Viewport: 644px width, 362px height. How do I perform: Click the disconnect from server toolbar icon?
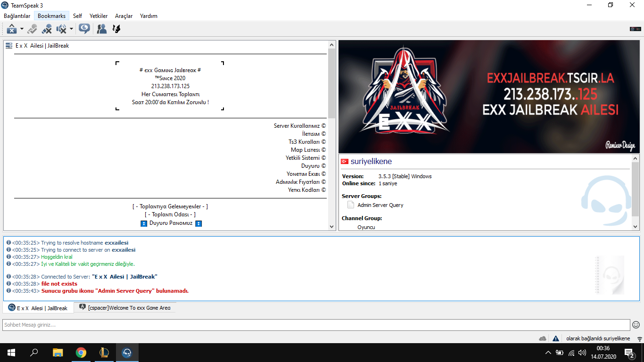12,29
